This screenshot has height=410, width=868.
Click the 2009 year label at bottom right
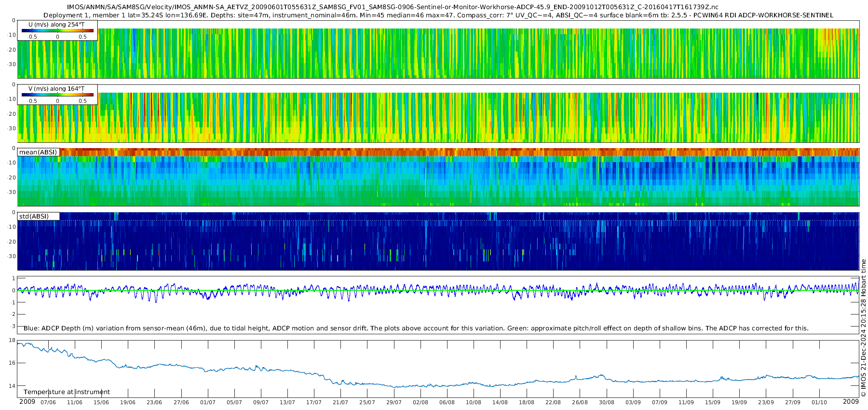tap(851, 402)
